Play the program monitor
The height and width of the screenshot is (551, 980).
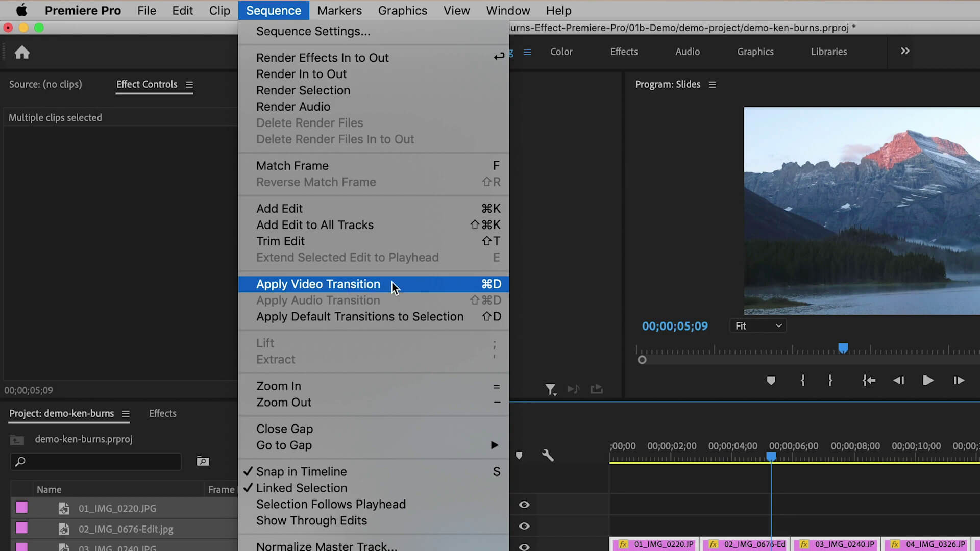[928, 381]
